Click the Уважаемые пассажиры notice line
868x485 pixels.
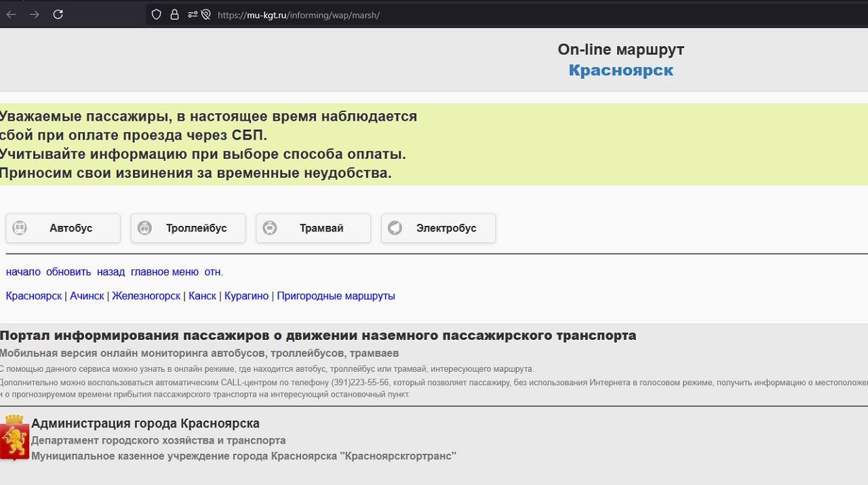coord(208,116)
